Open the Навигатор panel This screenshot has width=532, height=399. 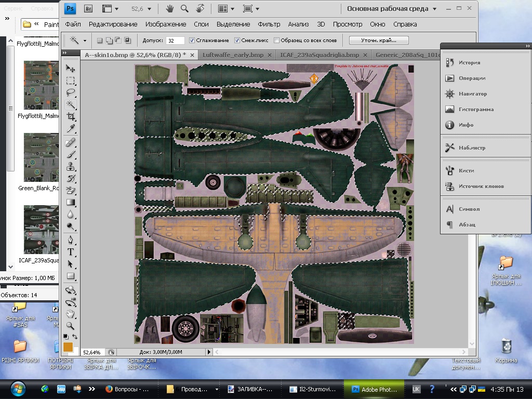[x=472, y=94]
